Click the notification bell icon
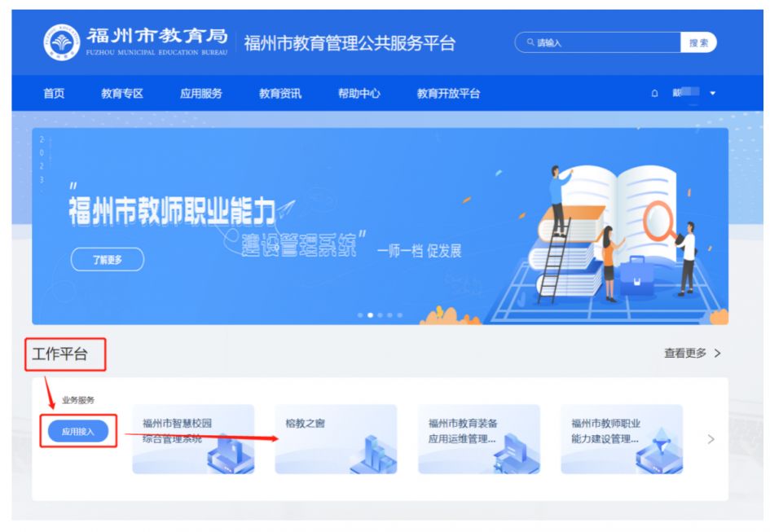Screen dimensions: 770x532 coord(654,94)
